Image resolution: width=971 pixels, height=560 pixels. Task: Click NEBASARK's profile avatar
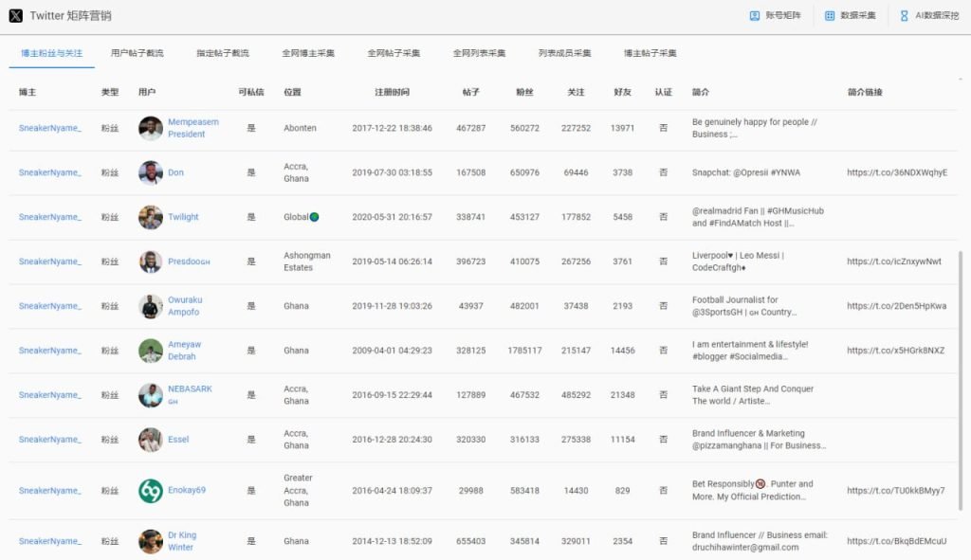point(150,395)
